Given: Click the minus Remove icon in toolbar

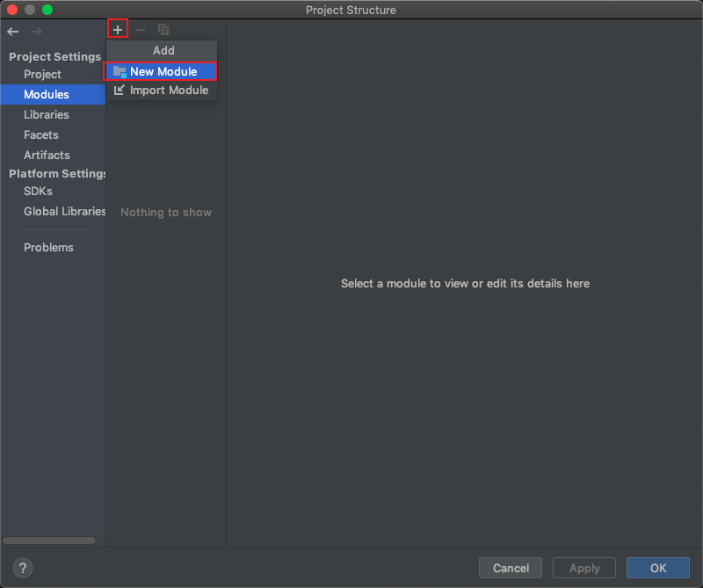Looking at the screenshot, I should coord(141,30).
